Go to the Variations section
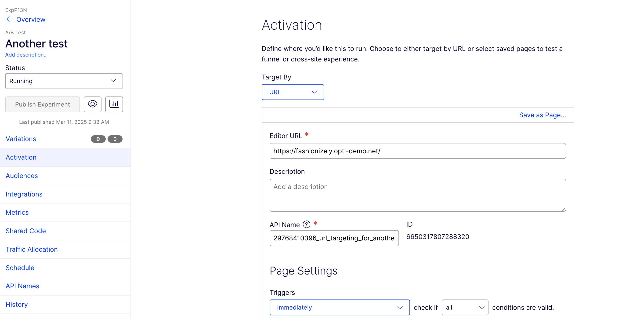 pyautogui.click(x=21, y=139)
